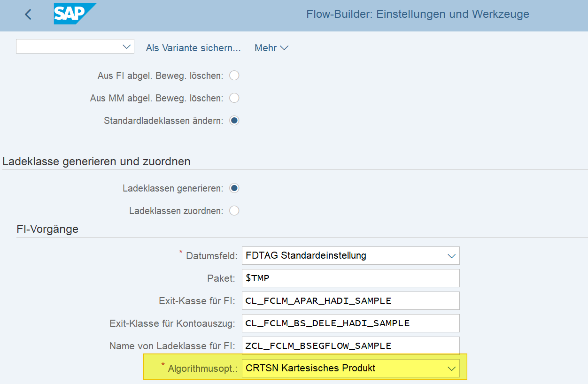The height and width of the screenshot is (384, 588).
Task: Click the Algorithmusopt. dropdown chevron arrow
Action: tap(451, 369)
